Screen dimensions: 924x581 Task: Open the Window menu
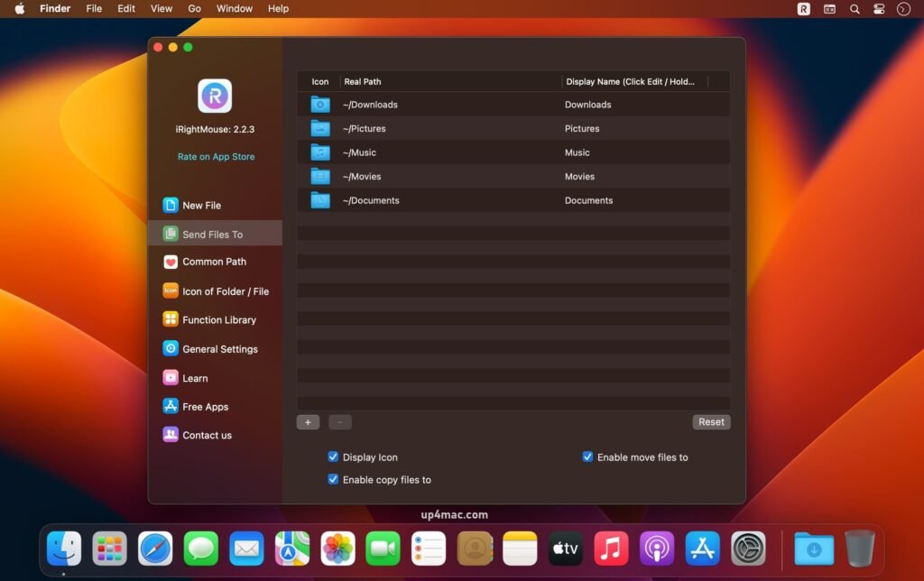point(234,8)
